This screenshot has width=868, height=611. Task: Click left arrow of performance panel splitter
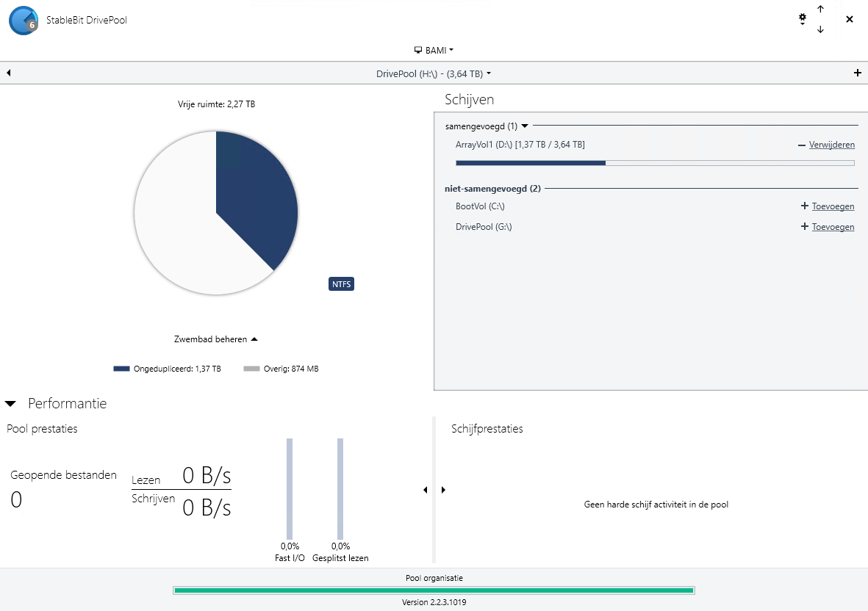pyautogui.click(x=425, y=490)
